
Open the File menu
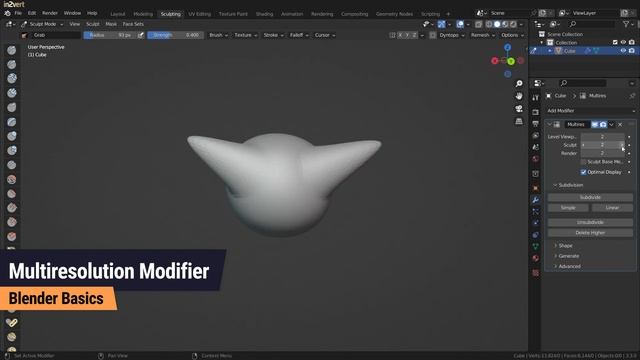coord(18,13)
